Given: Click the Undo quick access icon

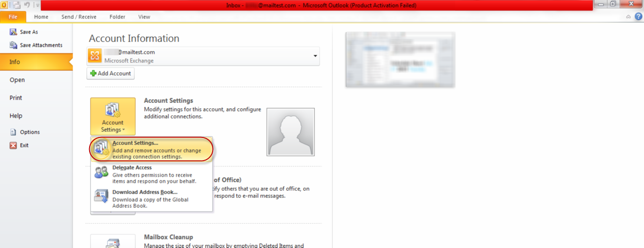Looking at the screenshot, I should coord(27,5).
